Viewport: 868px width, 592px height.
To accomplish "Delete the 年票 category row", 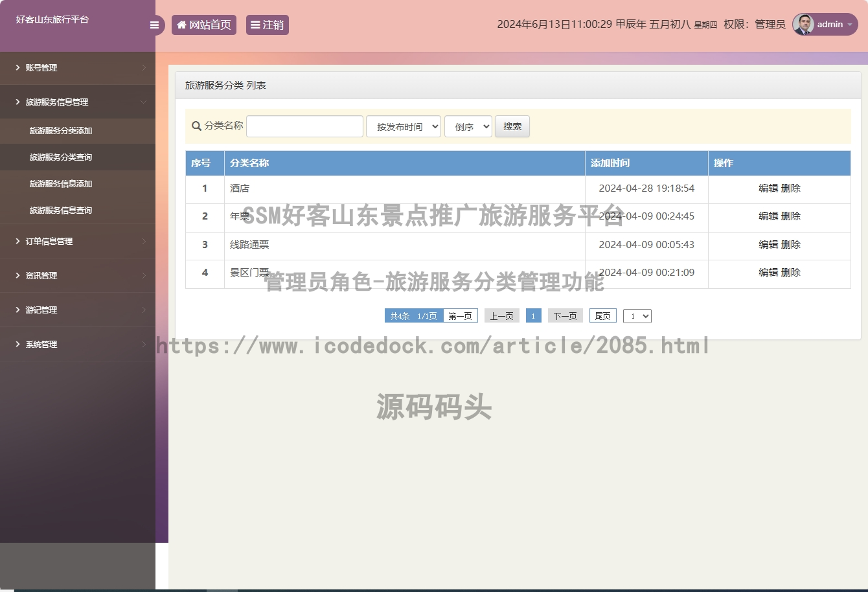I will (791, 216).
